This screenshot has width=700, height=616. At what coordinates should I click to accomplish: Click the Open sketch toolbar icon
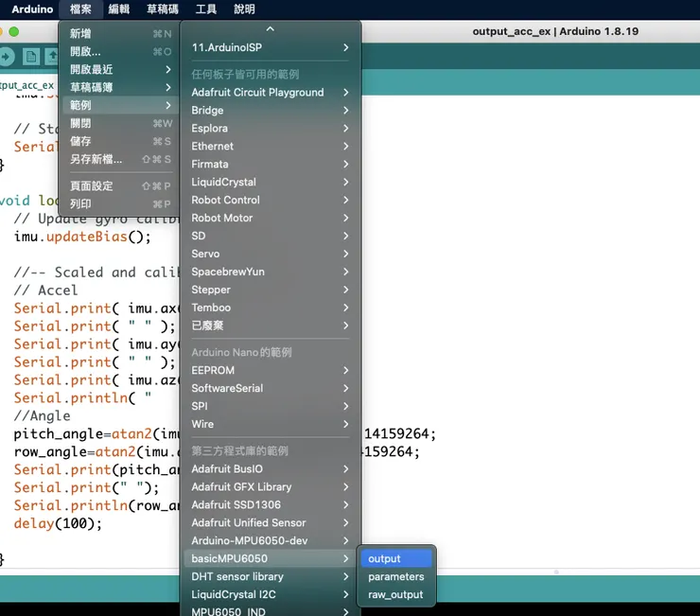click(51, 57)
